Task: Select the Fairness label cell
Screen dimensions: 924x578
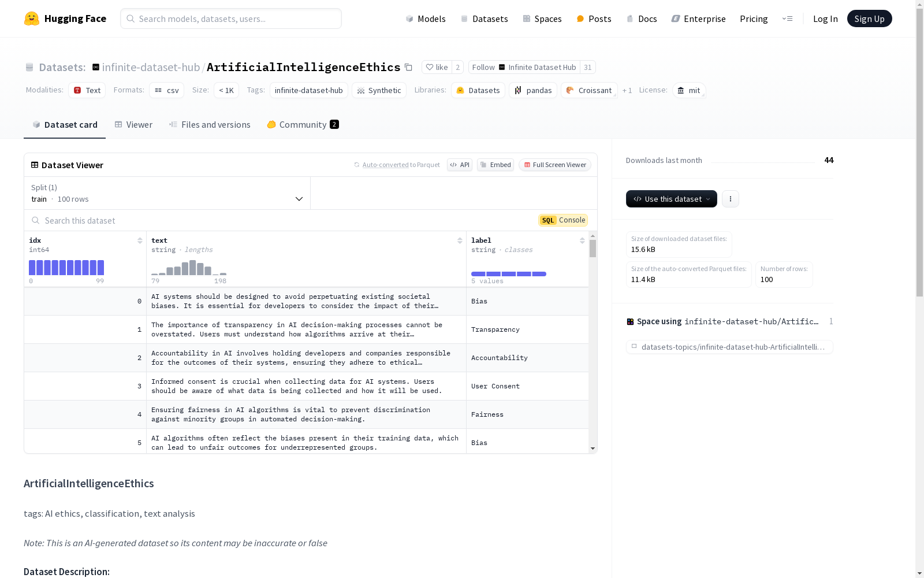Action: [527, 414]
